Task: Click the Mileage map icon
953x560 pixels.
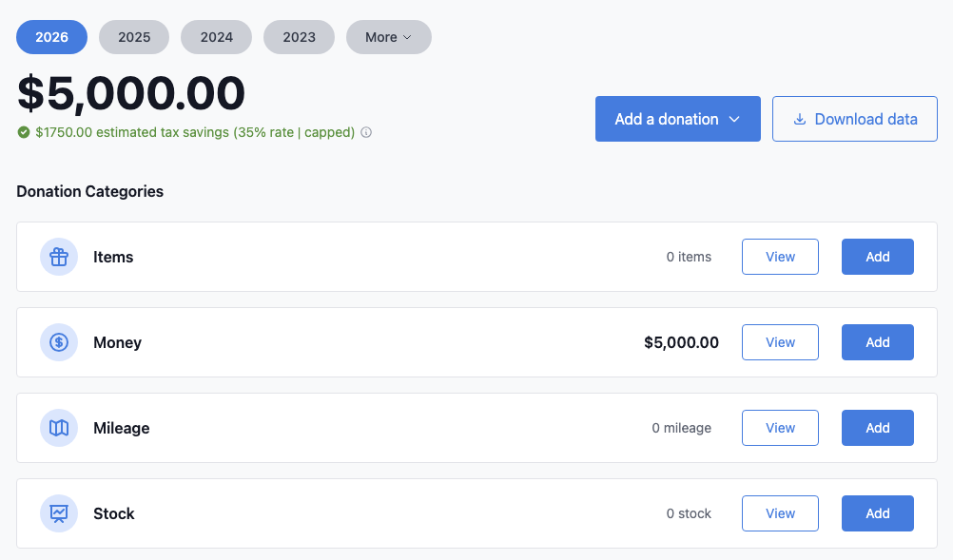Action: pos(58,428)
